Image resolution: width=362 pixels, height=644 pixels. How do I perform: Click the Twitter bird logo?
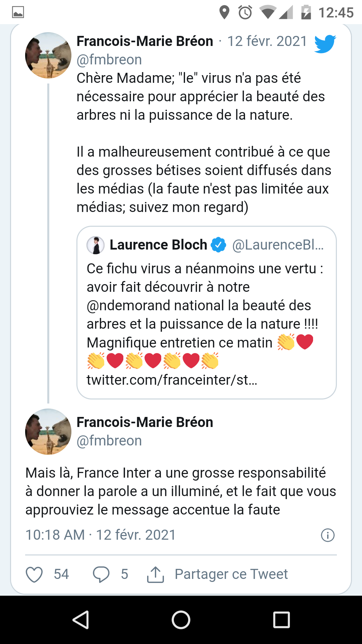click(325, 44)
